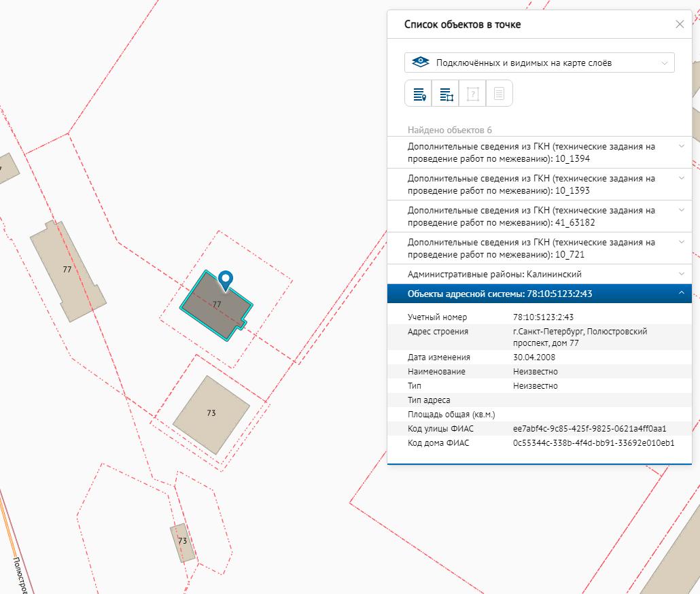The image size is (700, 594).
Task: Select the highlighted building 77 on the map
Action: pos(216,306)
